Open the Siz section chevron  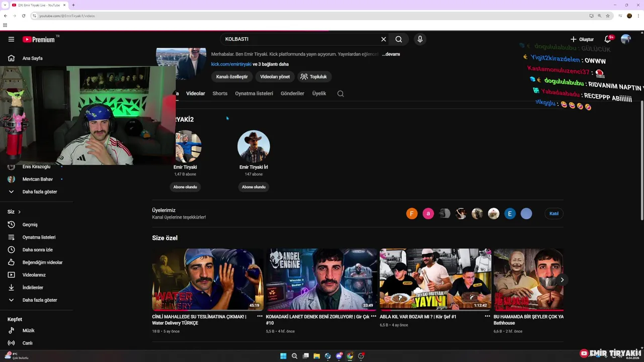(19, 212)
